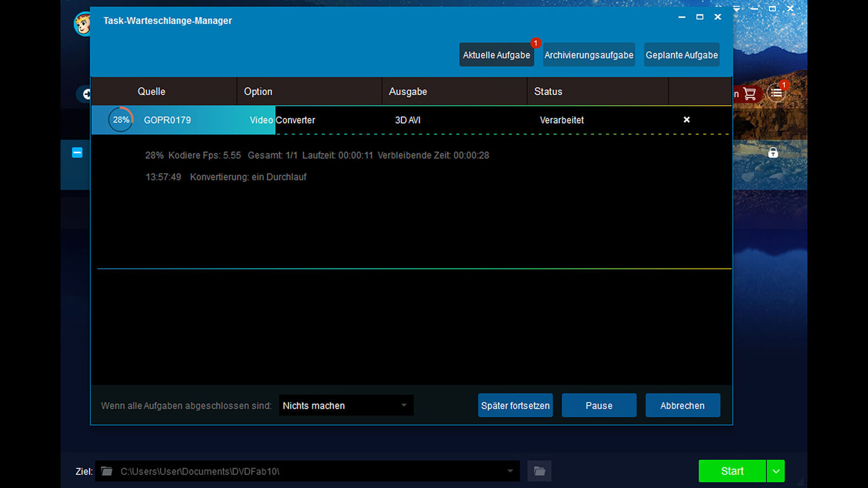868x488 pixels.
Task: Click the lock icon on the right panel
Action: tap(773, 152)
